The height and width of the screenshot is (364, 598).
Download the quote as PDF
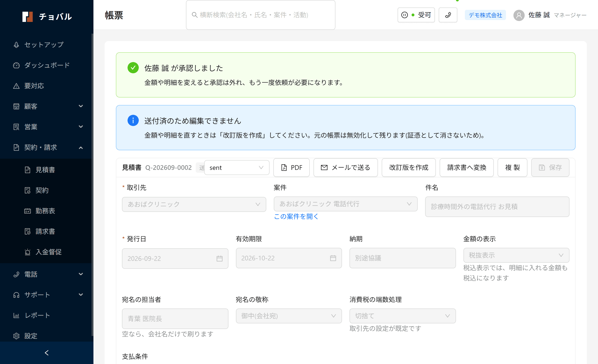[x=292, y=168]
